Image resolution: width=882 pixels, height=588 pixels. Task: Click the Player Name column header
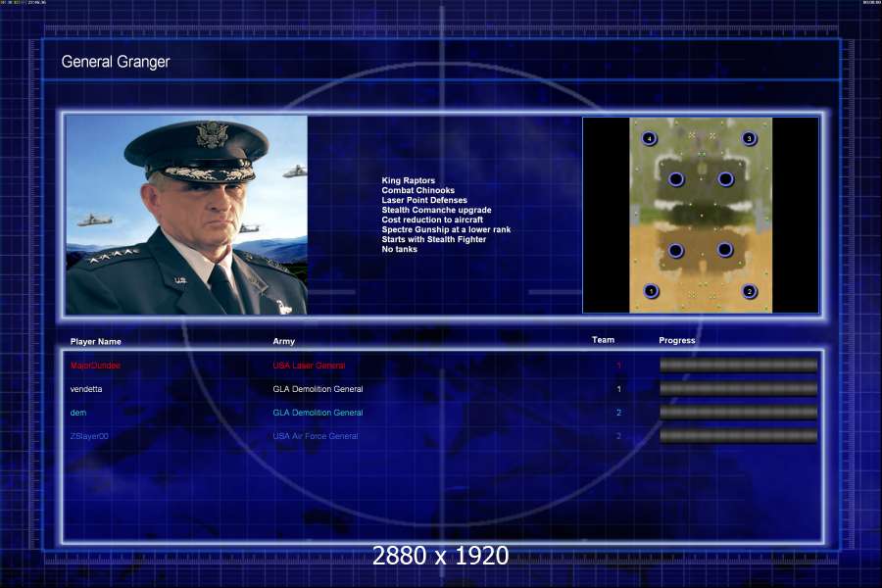pyautogui.click(x=96, y=342)
